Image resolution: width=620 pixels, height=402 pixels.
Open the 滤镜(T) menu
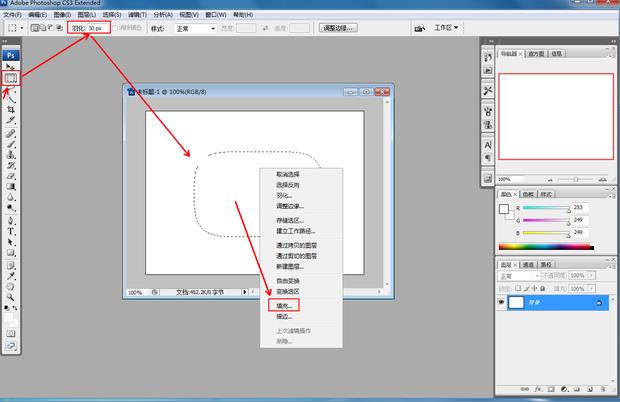click(x=134, y=16)
